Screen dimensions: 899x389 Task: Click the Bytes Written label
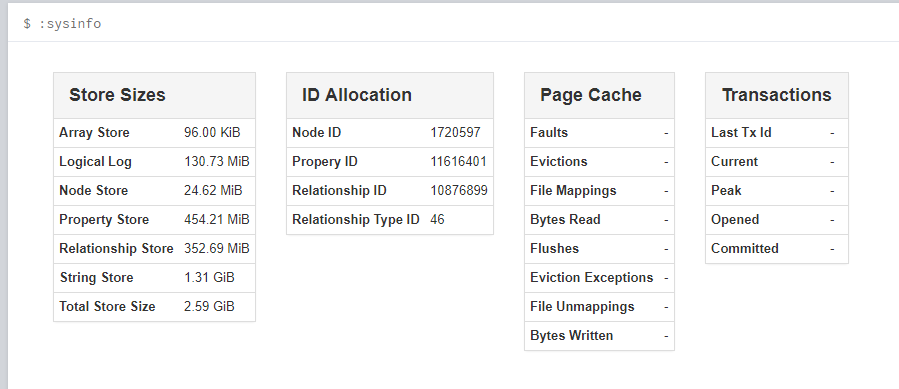tap(571, 336)
